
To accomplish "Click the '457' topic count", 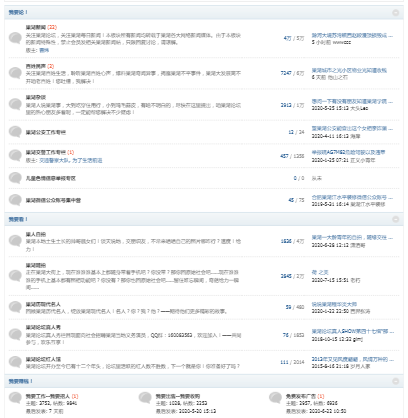I will [284, 156].
